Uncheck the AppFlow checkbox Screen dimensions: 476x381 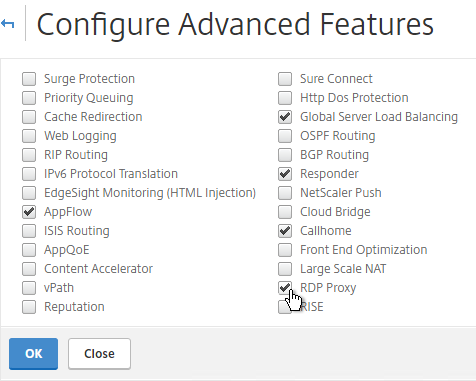tap(29, 212)
